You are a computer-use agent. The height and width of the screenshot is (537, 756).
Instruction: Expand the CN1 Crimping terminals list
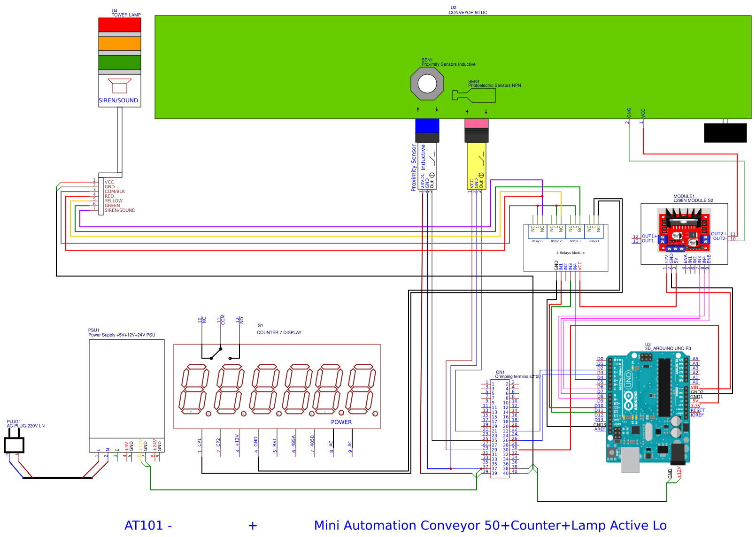point(499,426)
